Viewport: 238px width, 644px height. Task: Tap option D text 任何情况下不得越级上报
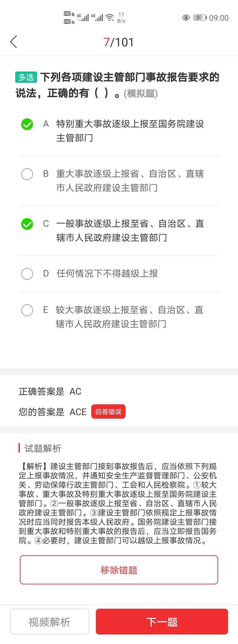pyautogui.click(x=107, y=274)
